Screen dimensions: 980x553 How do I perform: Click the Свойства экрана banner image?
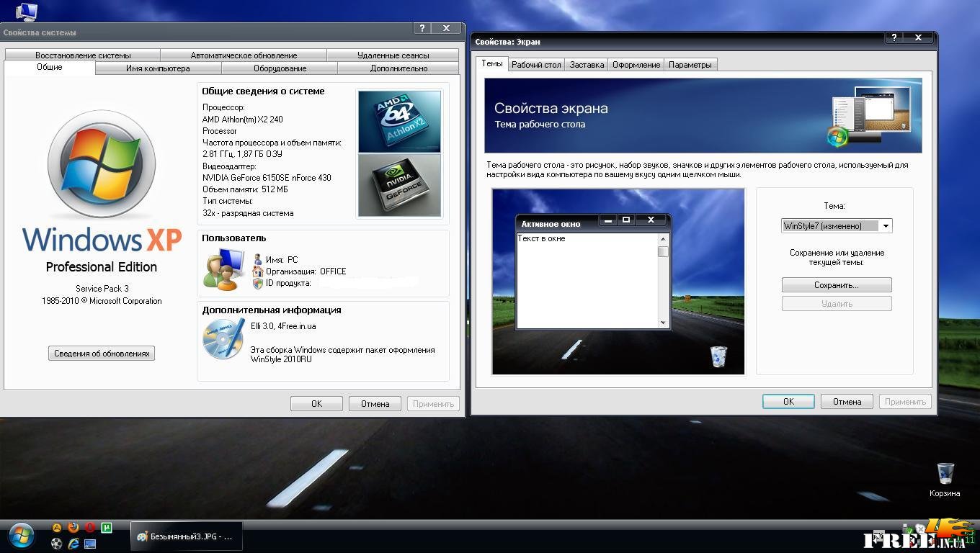pyautogui.click(x=703, y=115)
